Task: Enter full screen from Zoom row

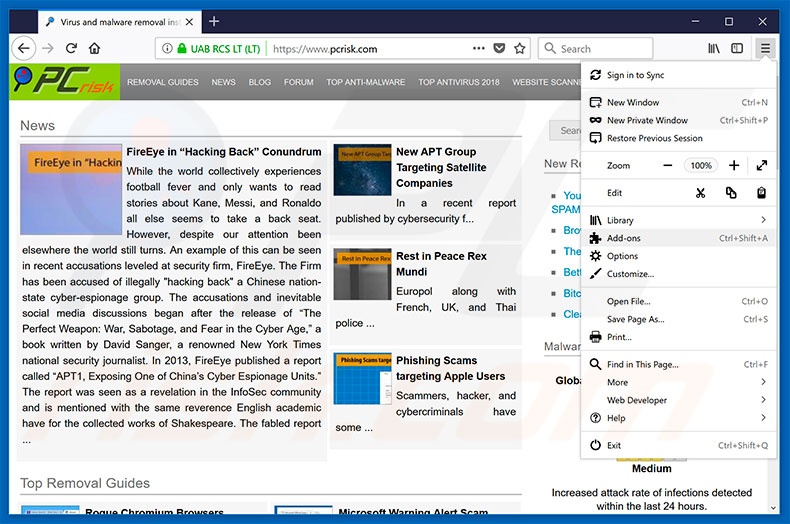Action: [x=761, y=165]
